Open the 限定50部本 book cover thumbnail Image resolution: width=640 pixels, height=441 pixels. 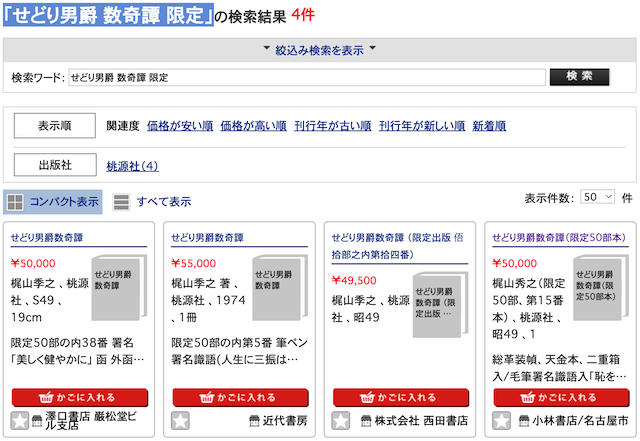pyautogui.click(x=601, y=287)
